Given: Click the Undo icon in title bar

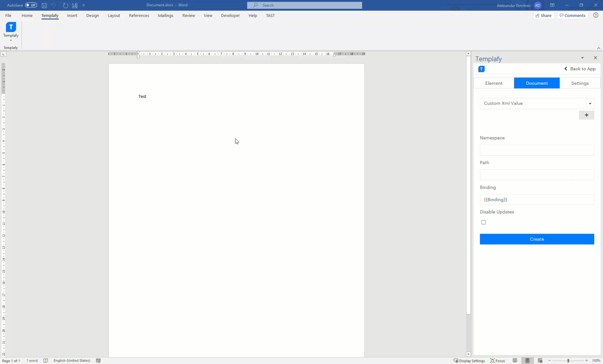Looking at the screenshot, I should 53,5.
